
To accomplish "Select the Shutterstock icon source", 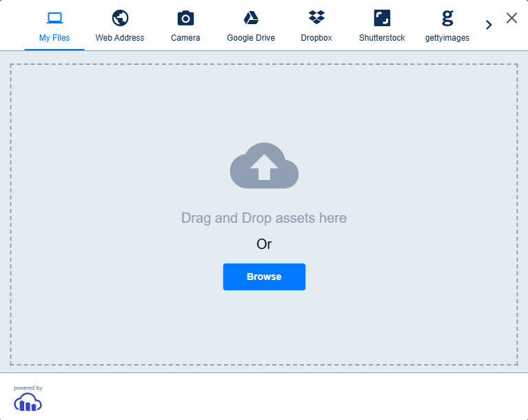I will pos(382,18).
